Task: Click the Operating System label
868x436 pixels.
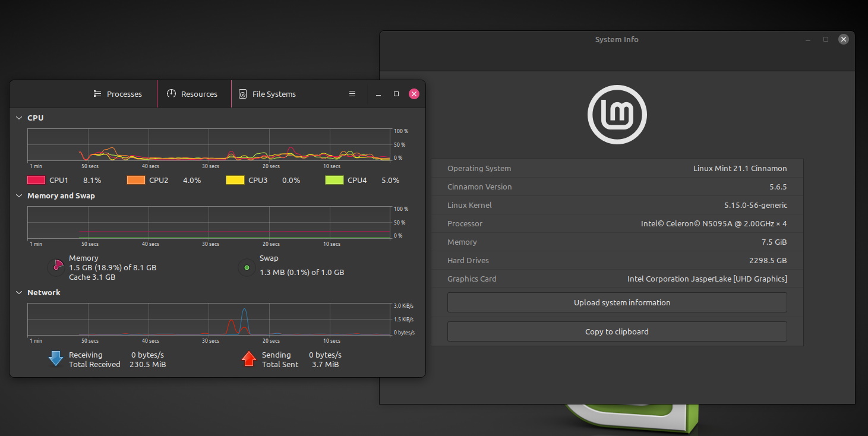Action: click(479, 168)
